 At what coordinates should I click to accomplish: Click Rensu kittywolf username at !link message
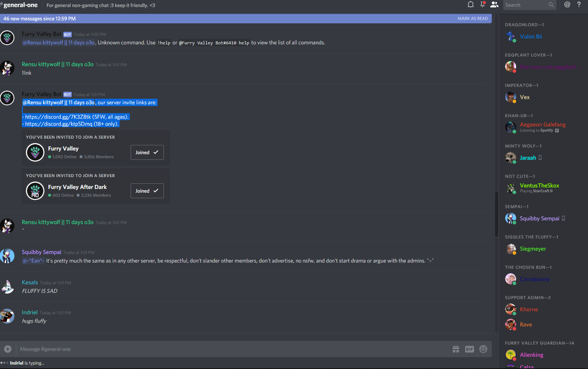click(x=58, y=64)
